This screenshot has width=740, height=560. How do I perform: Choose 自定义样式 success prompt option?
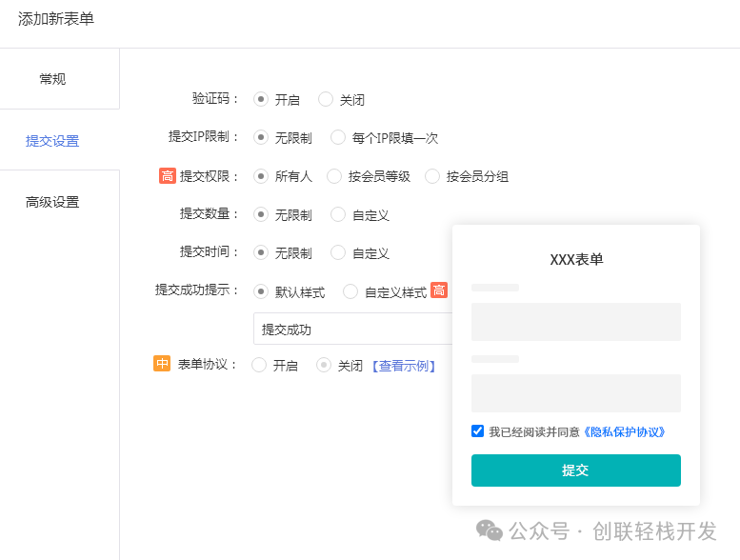click(350, 291)
